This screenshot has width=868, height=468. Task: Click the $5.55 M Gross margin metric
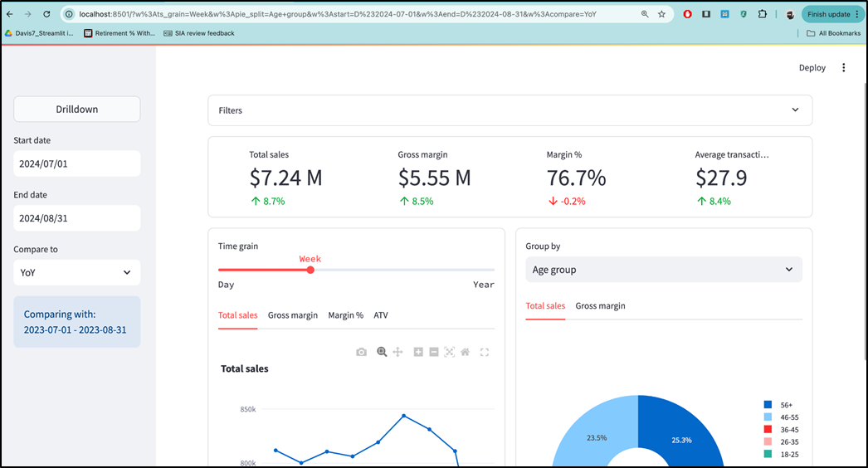434,178
